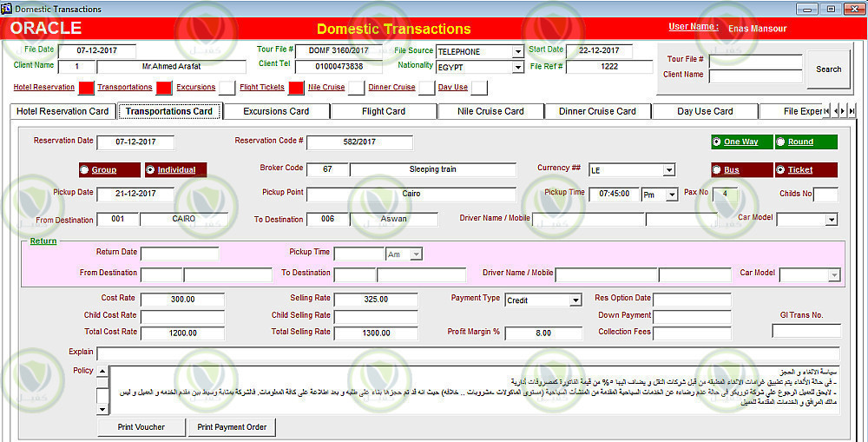Select the Bus radio option
Viewport: 868px width, 442px height.
pos(716,170)
